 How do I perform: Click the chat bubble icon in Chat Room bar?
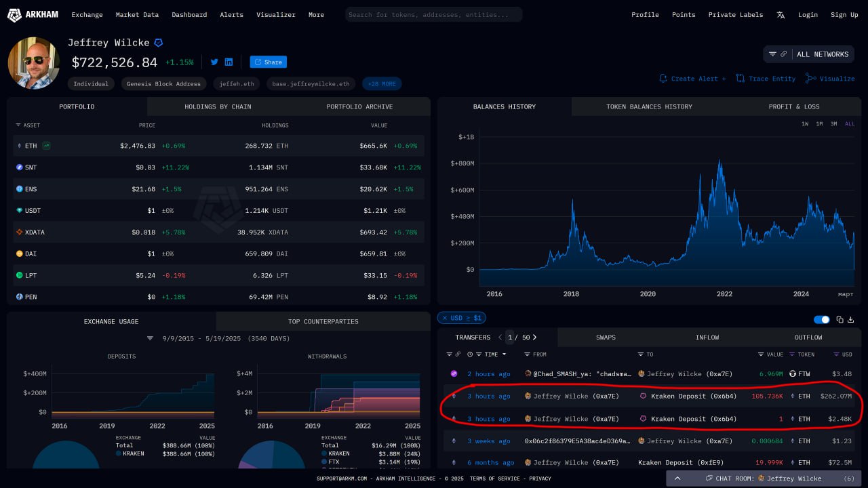[709, 479]
